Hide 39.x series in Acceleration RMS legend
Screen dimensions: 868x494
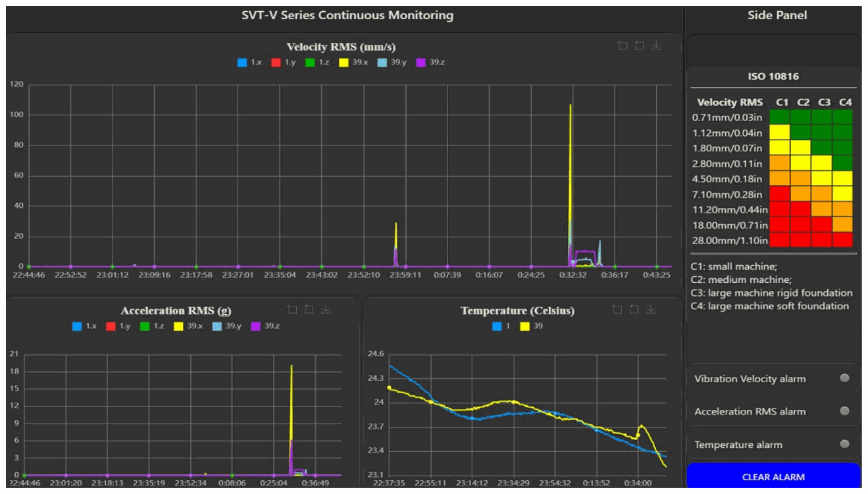pos(189,326)
